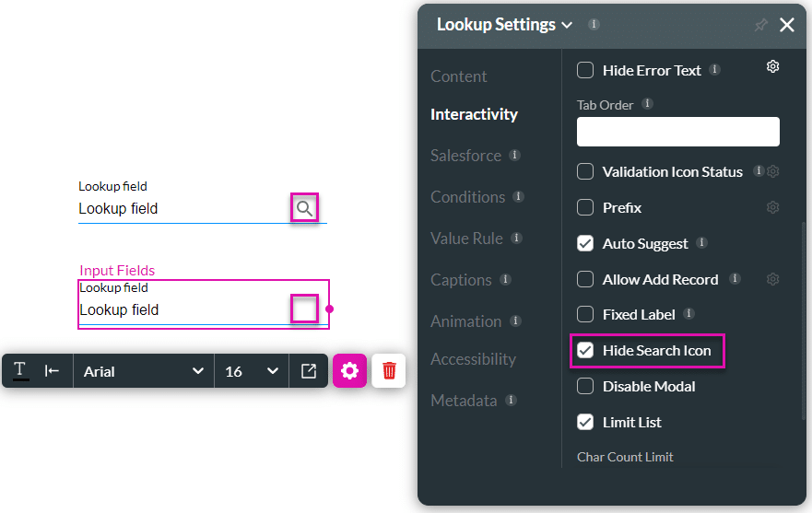Open the text color underline tool
This screenshot has height=513, width=812.
pos(20,371)
